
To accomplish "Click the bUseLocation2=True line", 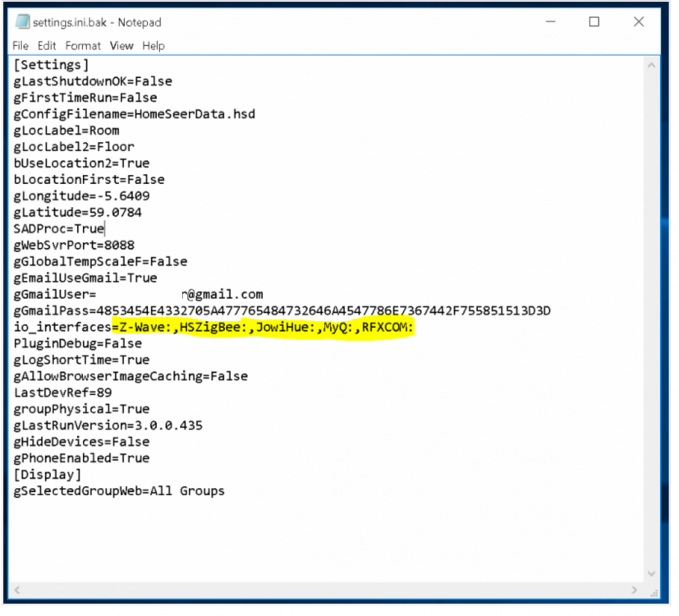I will (x=81, y=163).
